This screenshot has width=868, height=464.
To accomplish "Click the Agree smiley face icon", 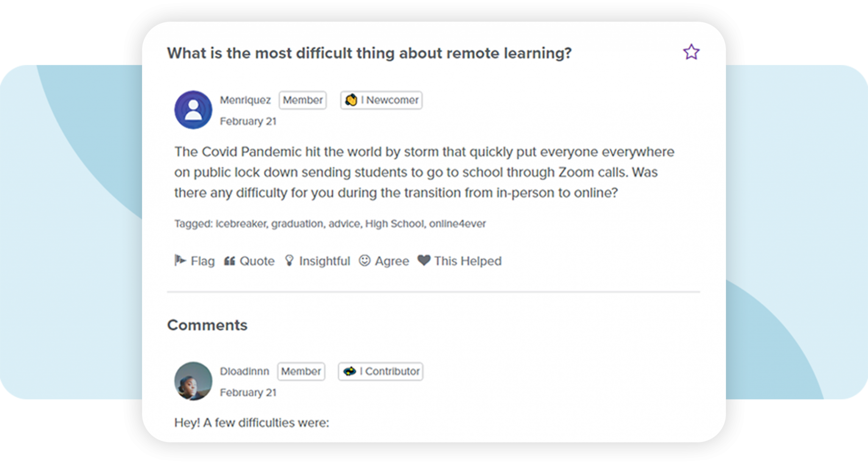I will [364, 261].
